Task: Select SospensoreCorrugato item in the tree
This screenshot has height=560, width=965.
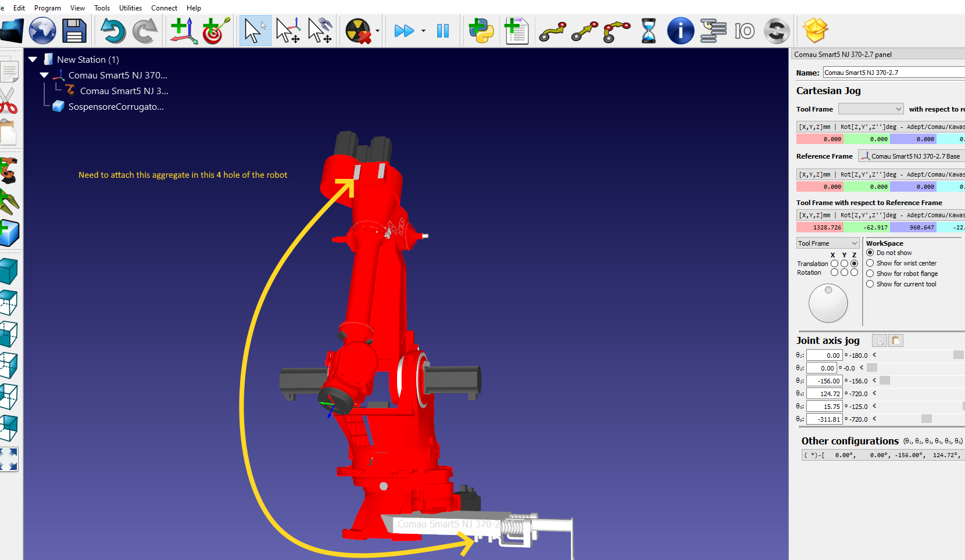Action: (x=116, y=107)
